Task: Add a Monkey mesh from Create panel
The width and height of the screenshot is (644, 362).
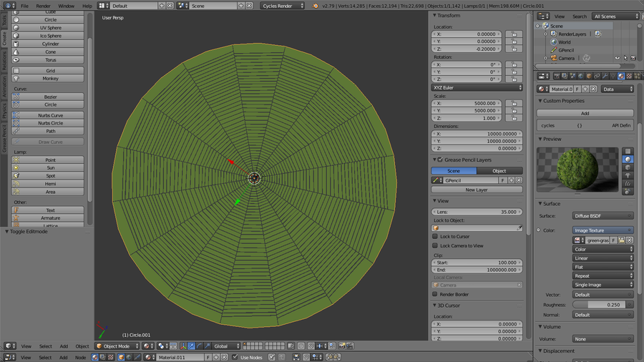Action: 50,79
